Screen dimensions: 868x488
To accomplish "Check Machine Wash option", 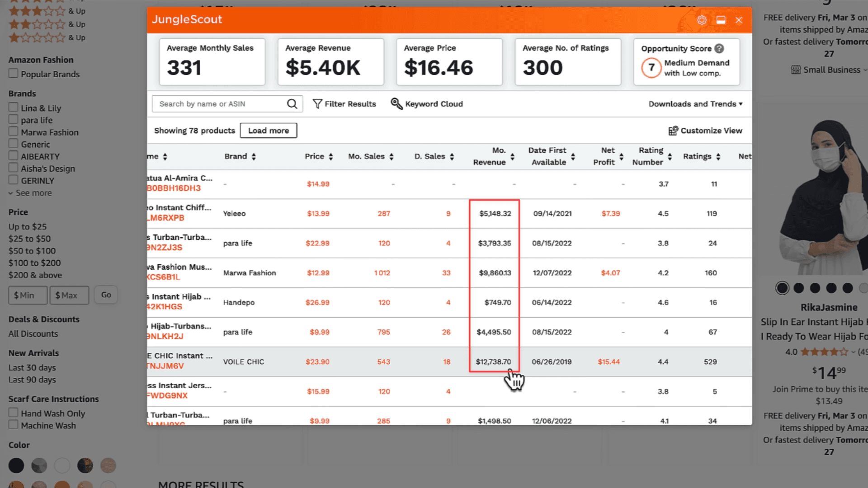I will coord(14,425).
